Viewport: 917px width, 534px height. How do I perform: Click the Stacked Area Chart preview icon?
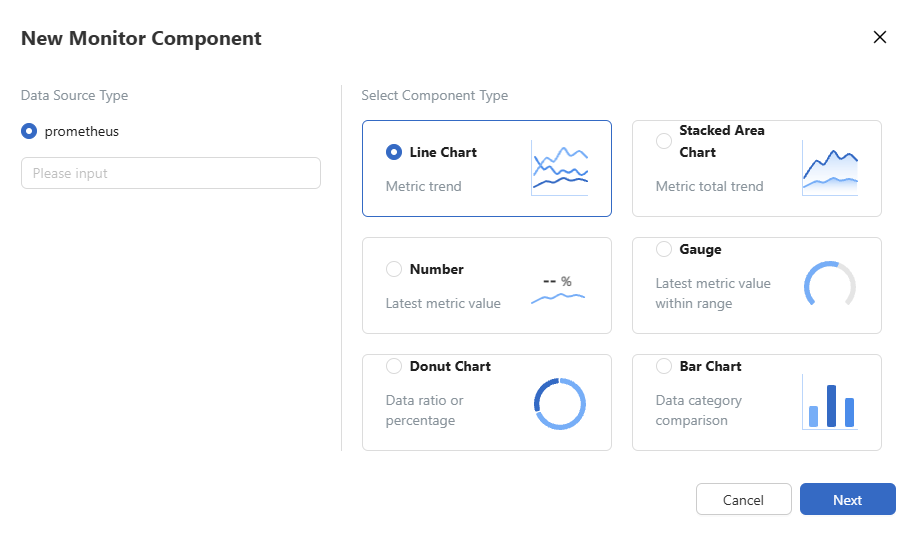(x=830, y=168)
